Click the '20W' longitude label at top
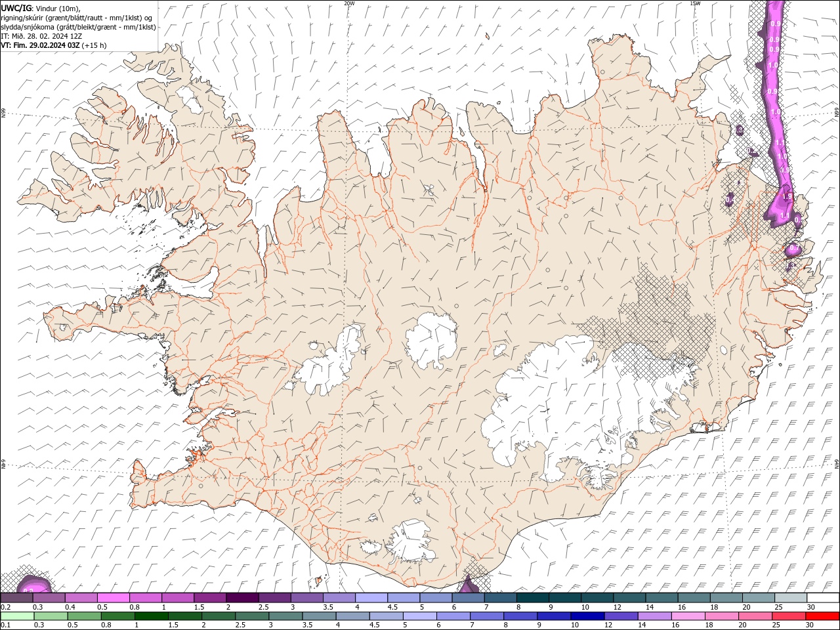840x630 pixels. [x=349, y=3]
